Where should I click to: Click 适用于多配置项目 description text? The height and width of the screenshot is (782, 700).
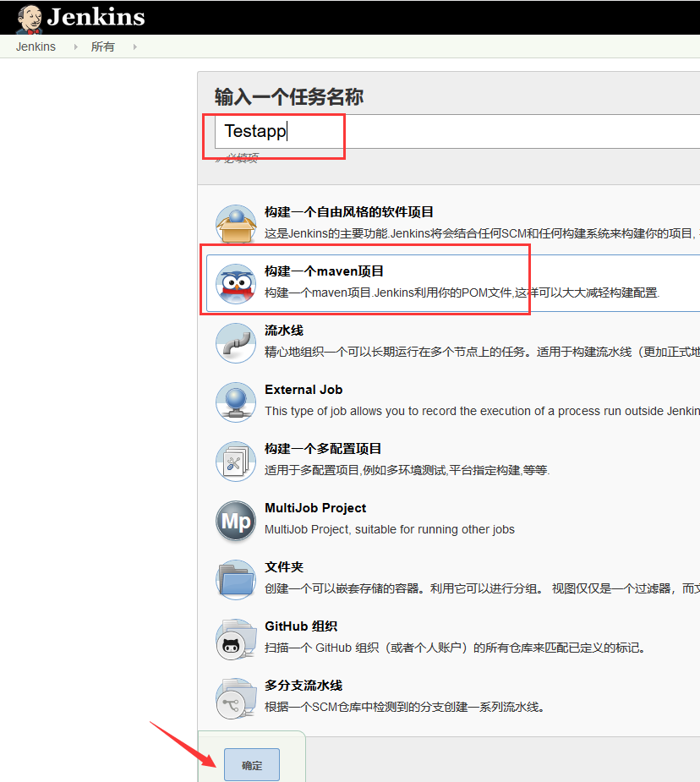(x=407, y=470)
